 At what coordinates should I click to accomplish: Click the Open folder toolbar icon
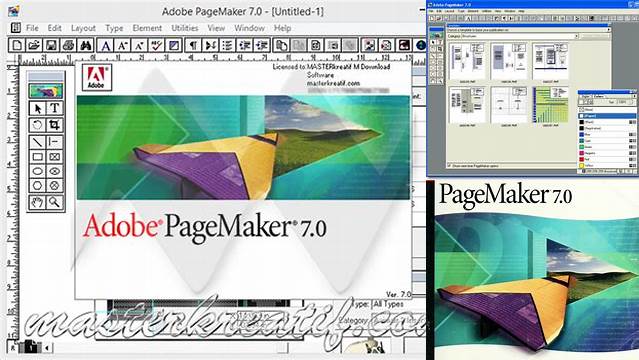pos(34,45)
